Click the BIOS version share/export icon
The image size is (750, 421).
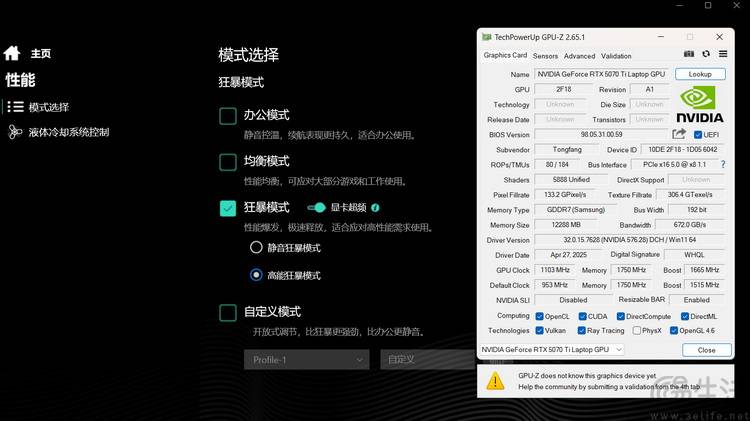click(x=679, y=134)
